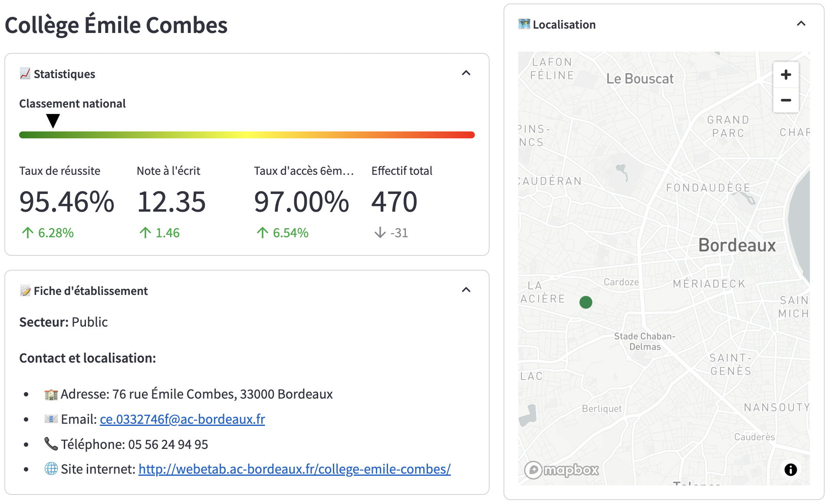Click the 12.35 written grade value

tap(171, 202)
